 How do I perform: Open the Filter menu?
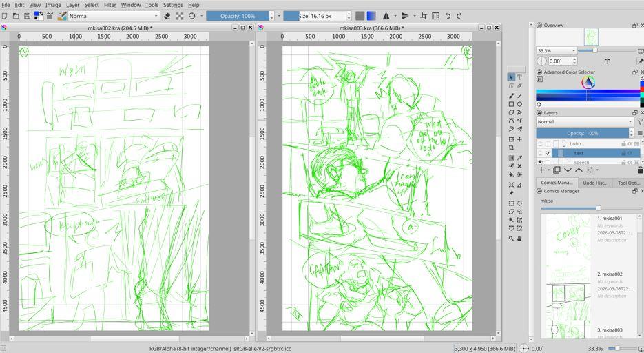coord(110,5)
